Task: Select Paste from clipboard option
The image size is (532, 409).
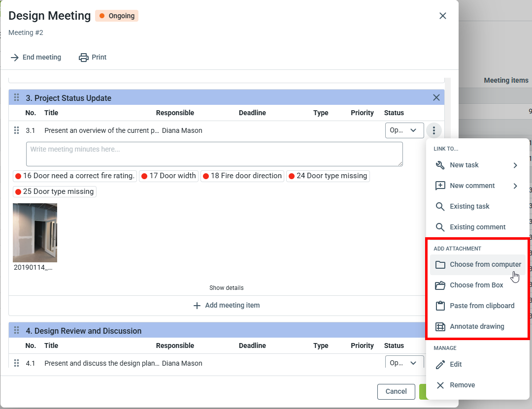Action: pyautogui.click(x=482, y=306)
